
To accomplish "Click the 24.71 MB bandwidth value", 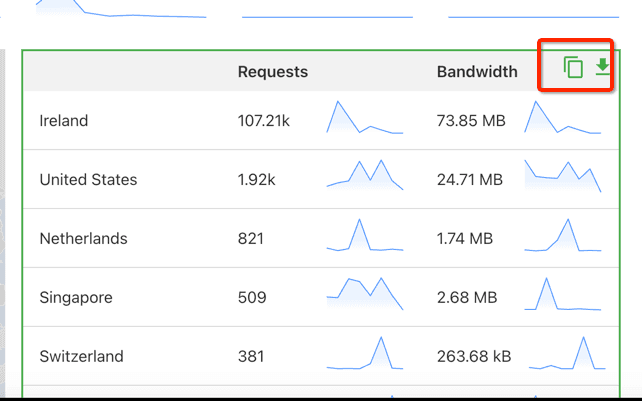I will tap(469, 180).
